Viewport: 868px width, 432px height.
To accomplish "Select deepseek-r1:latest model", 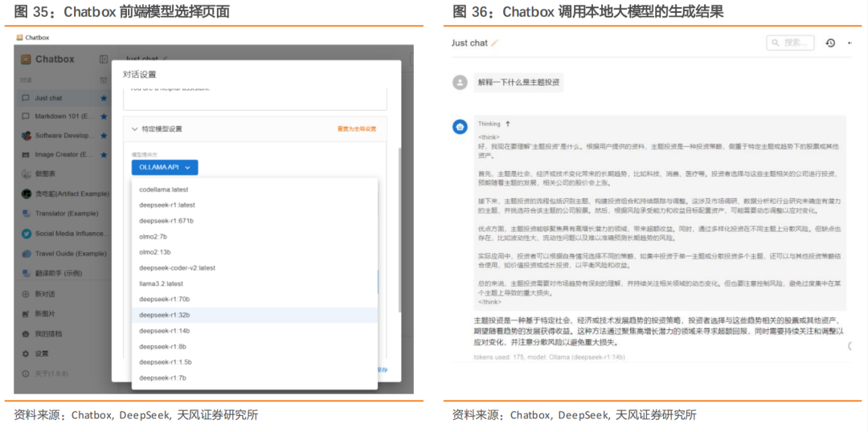I will [255, 205].
